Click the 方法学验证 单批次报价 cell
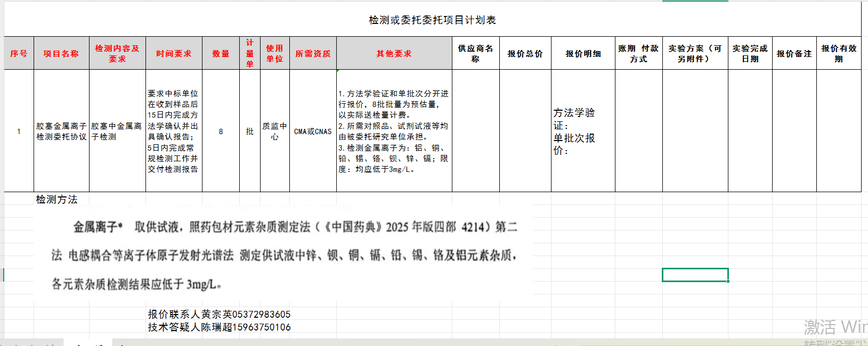The width and height of the screenshot is (868, 346). 582,131
